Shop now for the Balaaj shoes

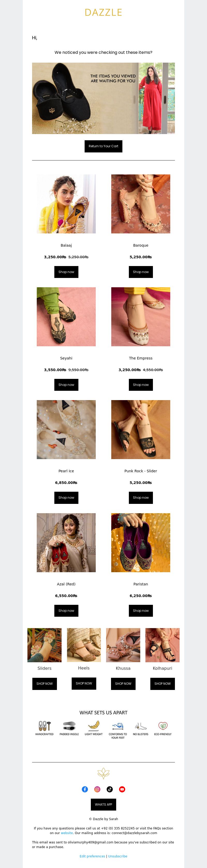[66, 272]
